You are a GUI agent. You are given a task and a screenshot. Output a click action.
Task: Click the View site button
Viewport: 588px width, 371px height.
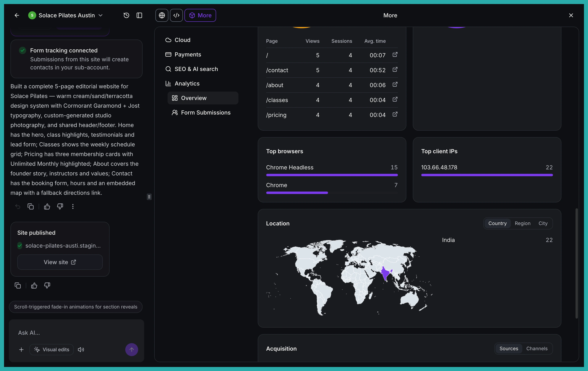pyautogui.click(x=60, y=262)
